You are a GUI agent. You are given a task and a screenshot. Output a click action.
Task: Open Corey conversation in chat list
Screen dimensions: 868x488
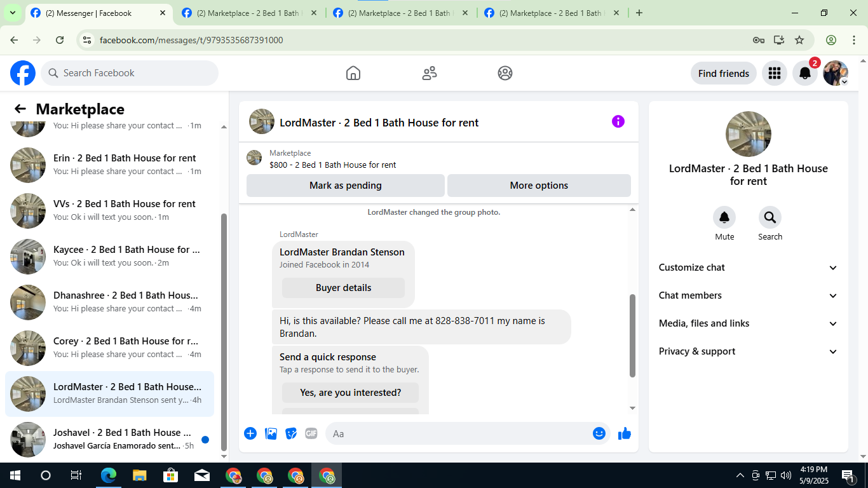tap(109, 348)
